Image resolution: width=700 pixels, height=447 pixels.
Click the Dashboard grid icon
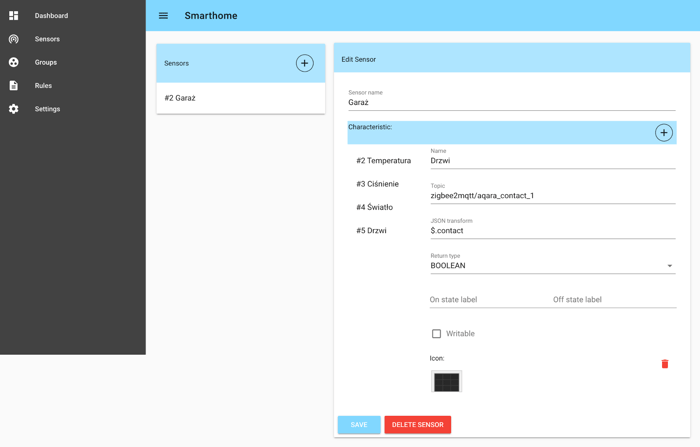pyautogui.click(x=14, y=16)
